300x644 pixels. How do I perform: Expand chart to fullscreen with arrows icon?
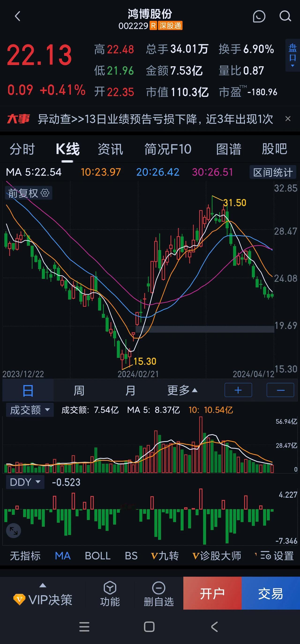14,530
